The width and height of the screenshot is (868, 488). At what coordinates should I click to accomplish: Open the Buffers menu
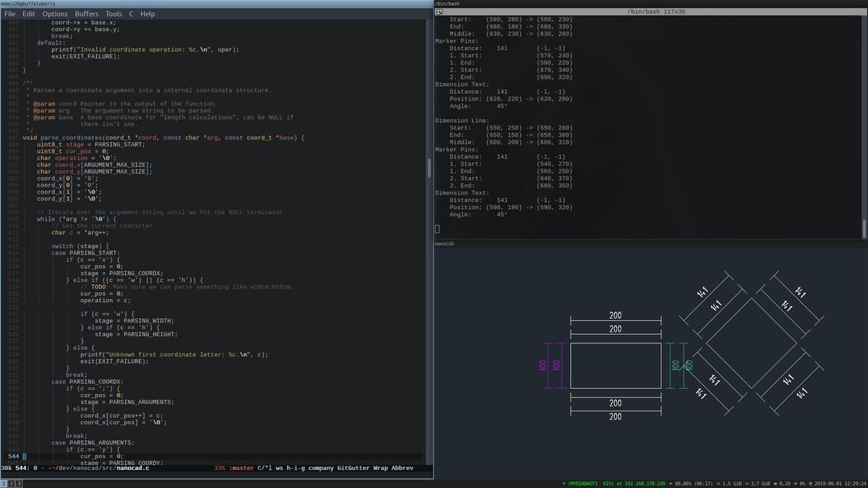tap(87, 14)
